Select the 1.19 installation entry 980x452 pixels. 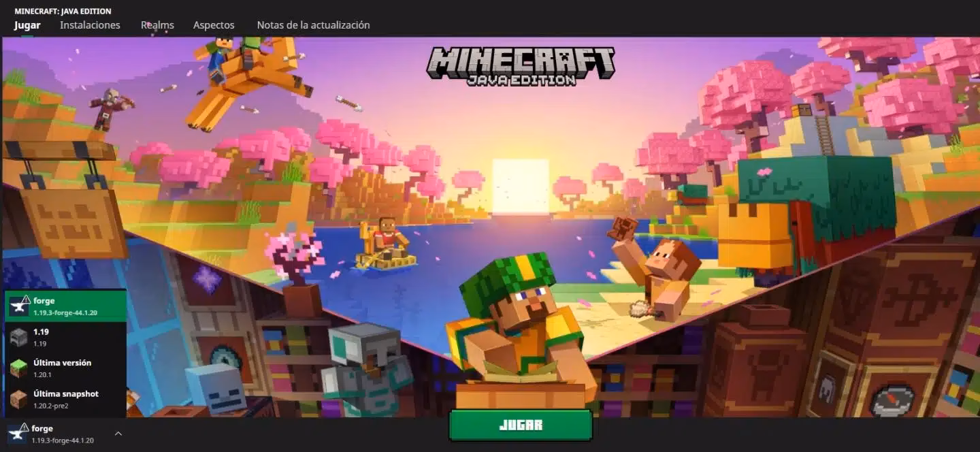[65, 337]
